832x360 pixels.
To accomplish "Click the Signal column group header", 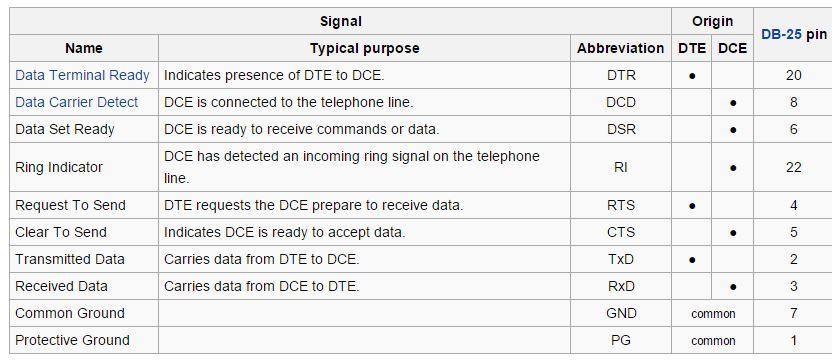I will 341,22.
